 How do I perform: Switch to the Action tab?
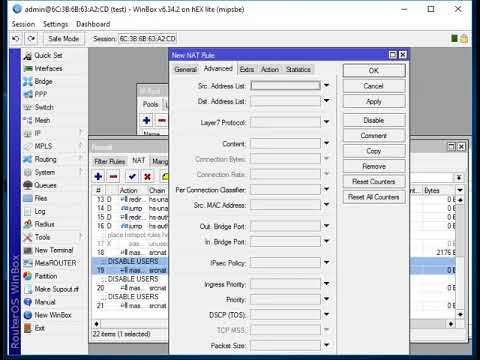(270, 69)
